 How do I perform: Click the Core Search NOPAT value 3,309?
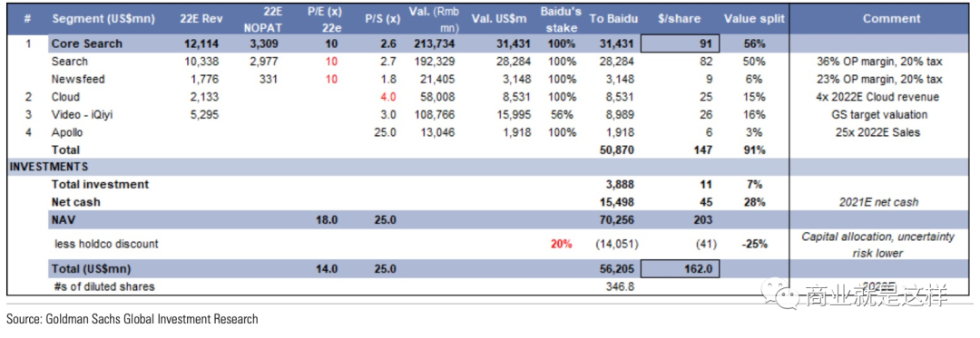click(264, 43)
